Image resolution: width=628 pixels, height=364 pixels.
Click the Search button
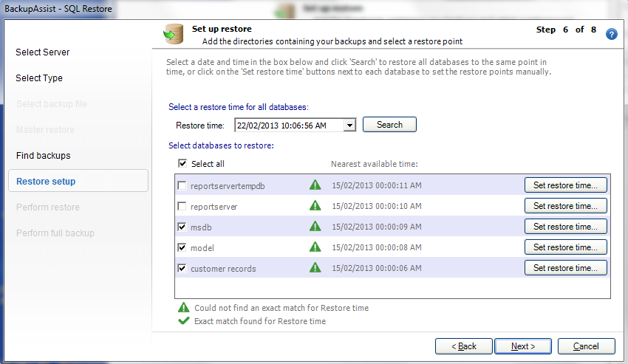pyautogui.click(x=389, y=125)
